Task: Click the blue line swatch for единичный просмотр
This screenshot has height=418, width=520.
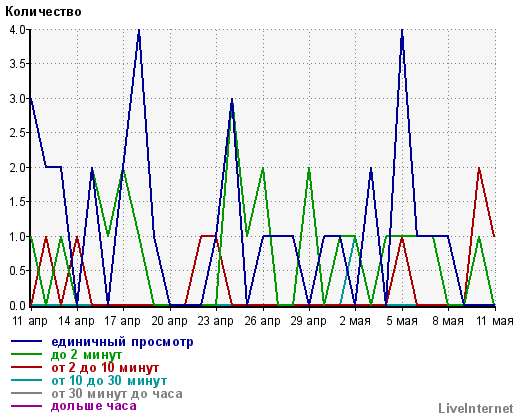Action: click(26, 341)
